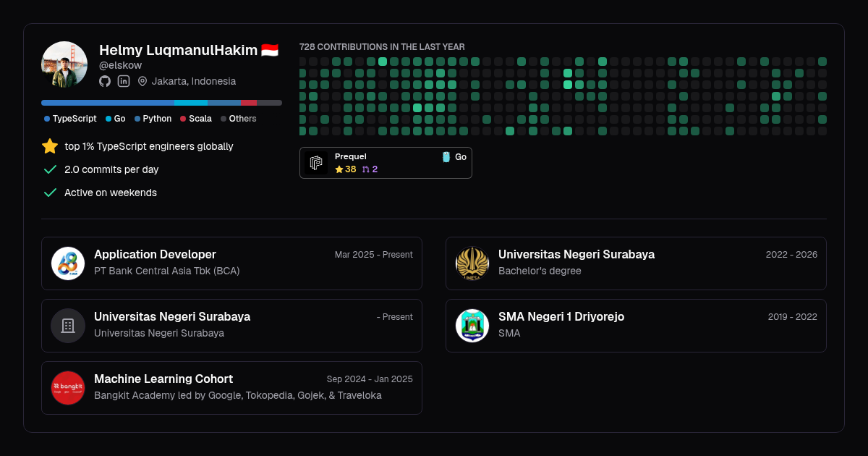Screen dimensions: 868x456
Task: Click the Bangkit logo
Action: pos(68,388)
